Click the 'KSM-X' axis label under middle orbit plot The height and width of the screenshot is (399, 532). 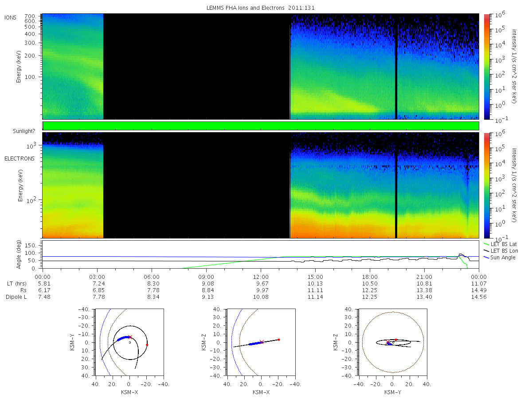[x=261, y=391]
